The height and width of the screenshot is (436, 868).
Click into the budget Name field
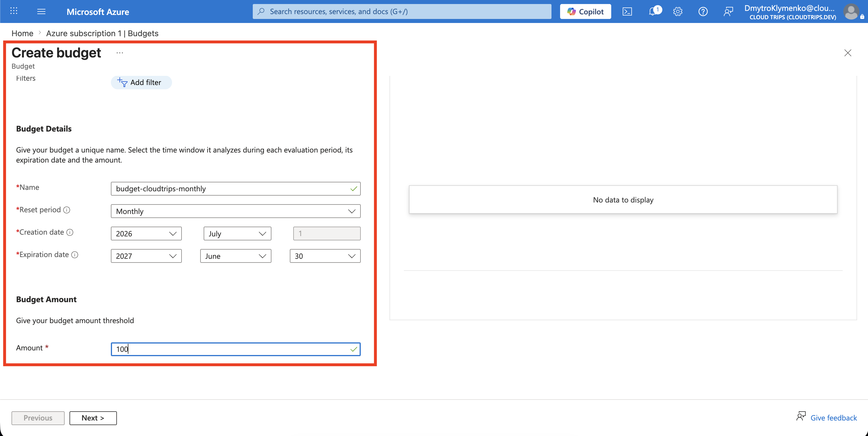pos(236,189)
